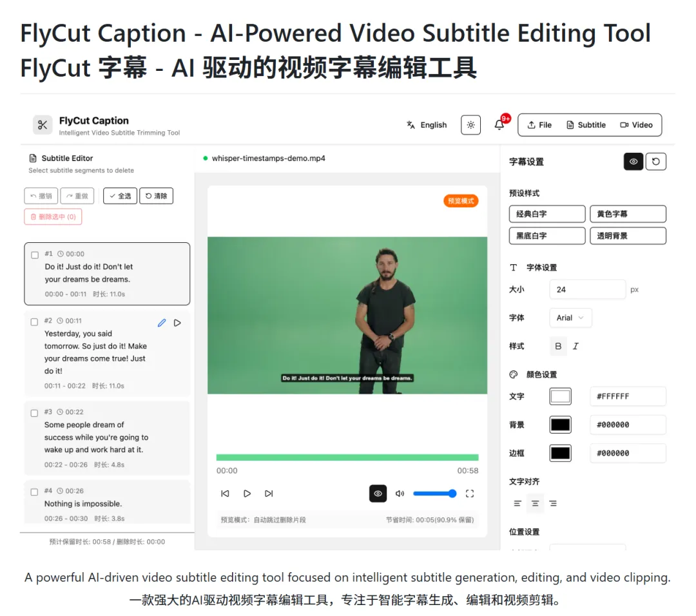
Task: Apply the 透明背景 preset style
Action: pyautogui.click(x=628, y=236)
